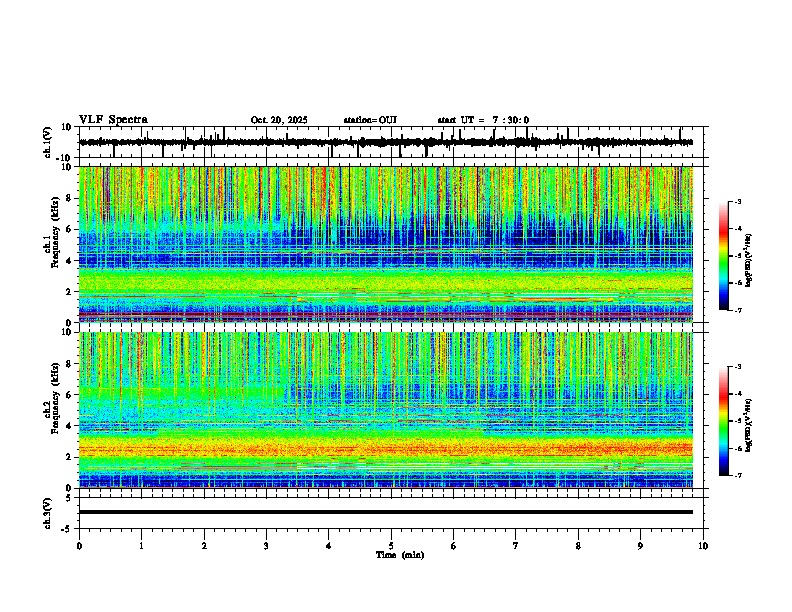Screen dimensions: 792x612
Task: Click time axis tick label "7"
Action: pyautogui.click(x=516, y=546)
